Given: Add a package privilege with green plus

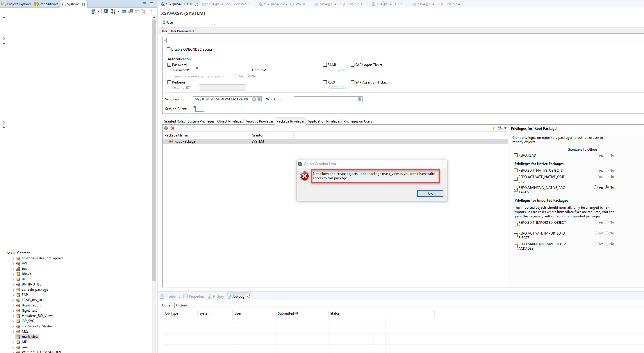Looking at the screenshot, I should click(x=166, y=128).
